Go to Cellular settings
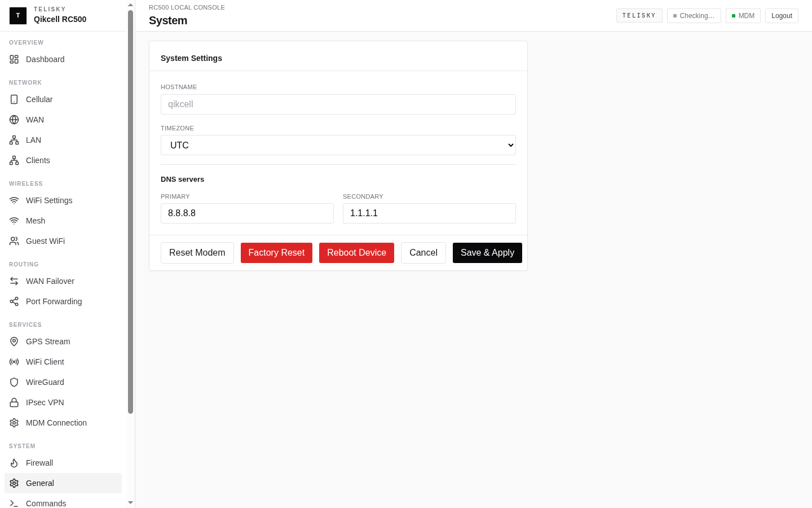Image resolution: width=812 pixels, height=508 pixels. point(63,99)
